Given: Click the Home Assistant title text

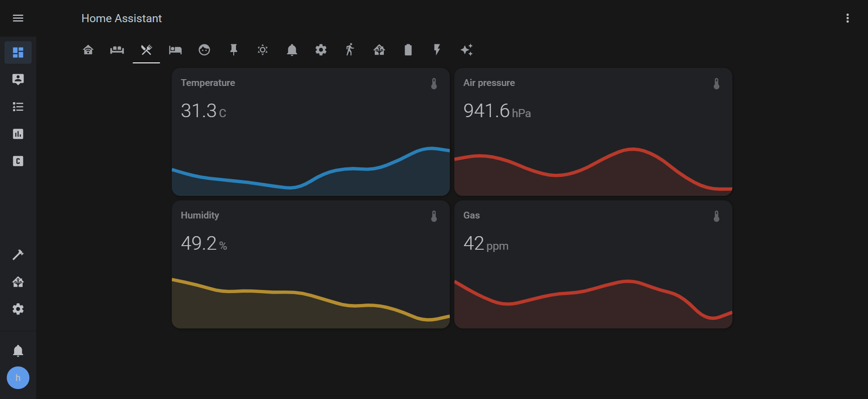Looking at the screenshot, I should (x=122, y=18).
